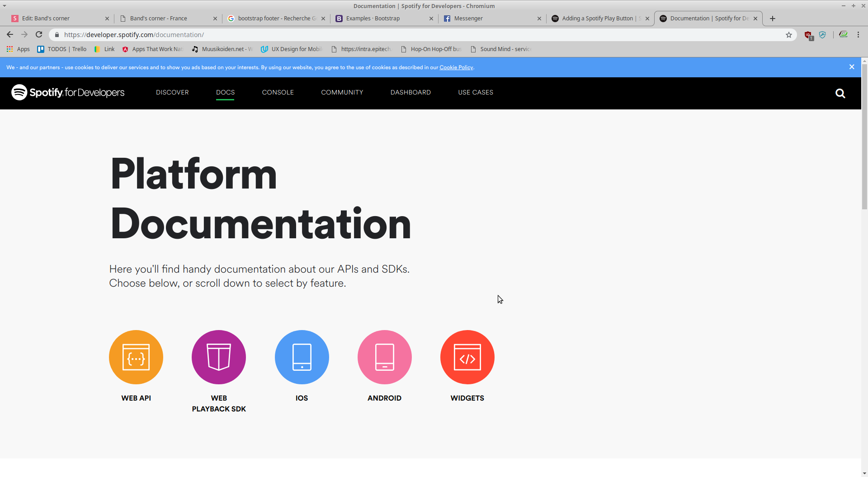Screen dimensions: 868x477
Task: Open the Discover nav menu
Action: coord(172,92)
